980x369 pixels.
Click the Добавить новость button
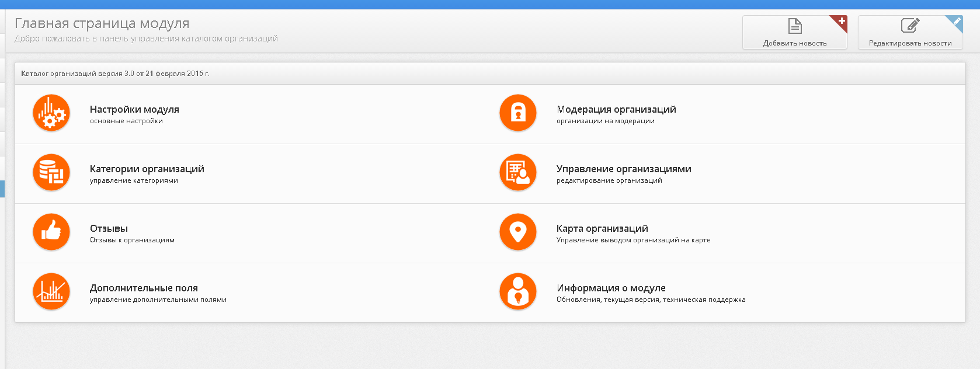(x=795, y=33)
